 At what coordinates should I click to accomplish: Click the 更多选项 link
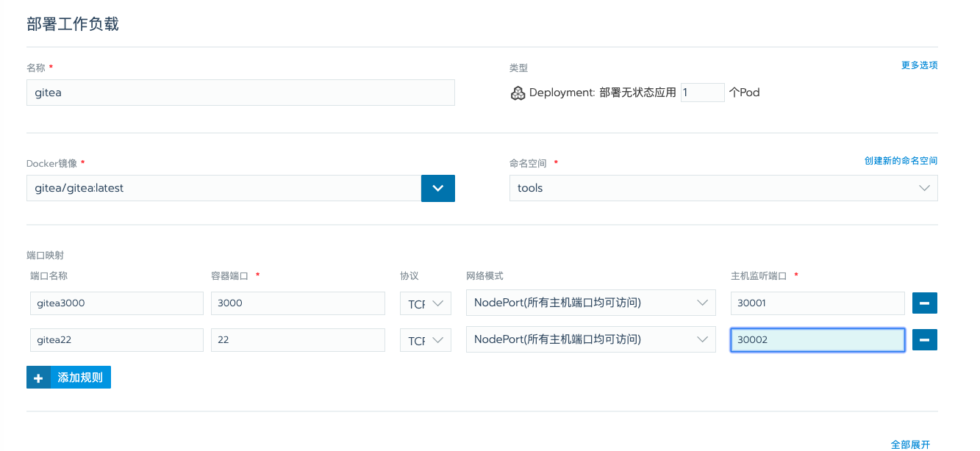tap(920, 65)
